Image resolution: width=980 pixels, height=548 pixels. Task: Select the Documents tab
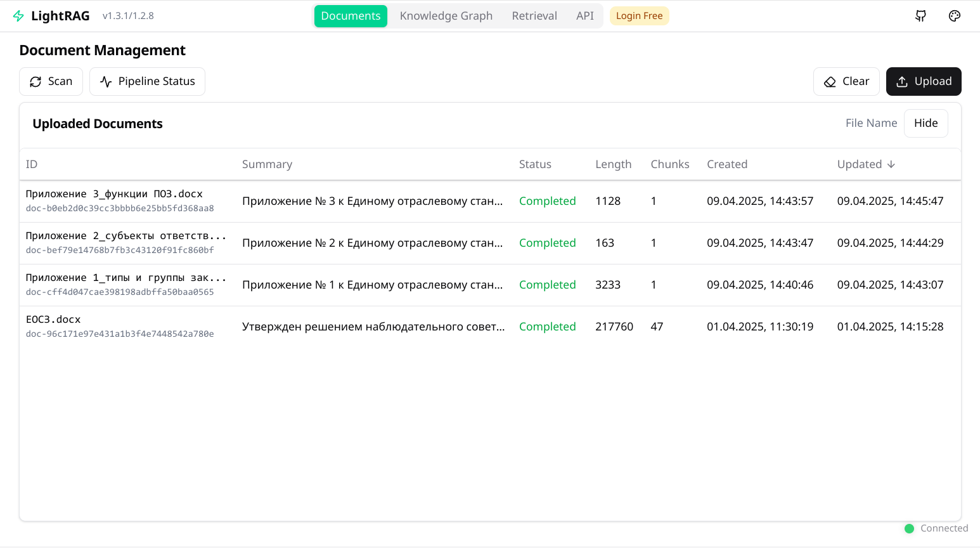tap(351, 16)
